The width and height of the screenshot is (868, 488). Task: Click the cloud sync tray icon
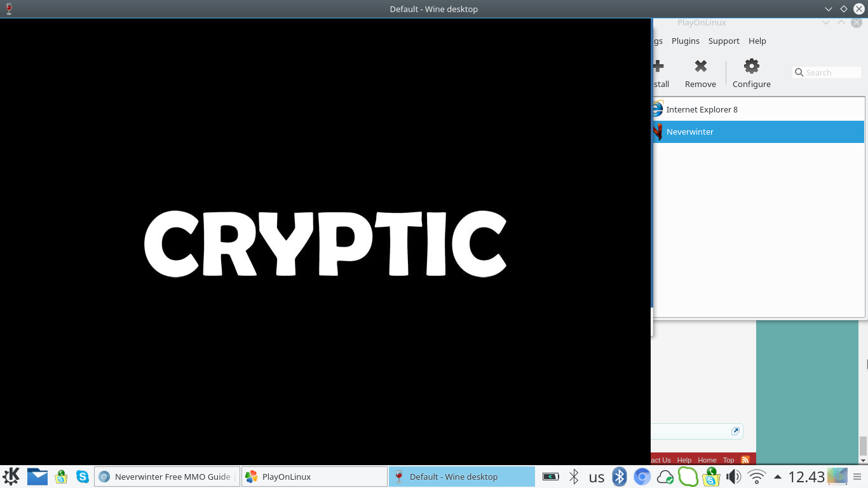[x=665, y=477]
